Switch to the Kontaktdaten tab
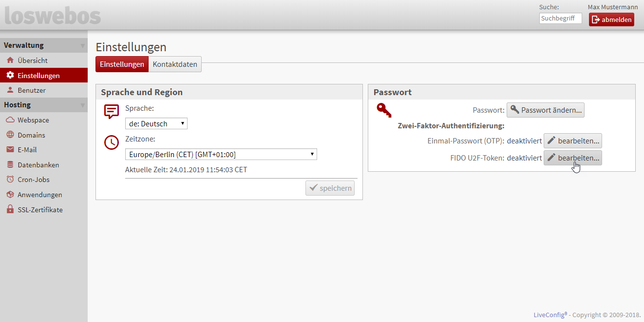This screenshot has width=644, height=322. (175, 64)
